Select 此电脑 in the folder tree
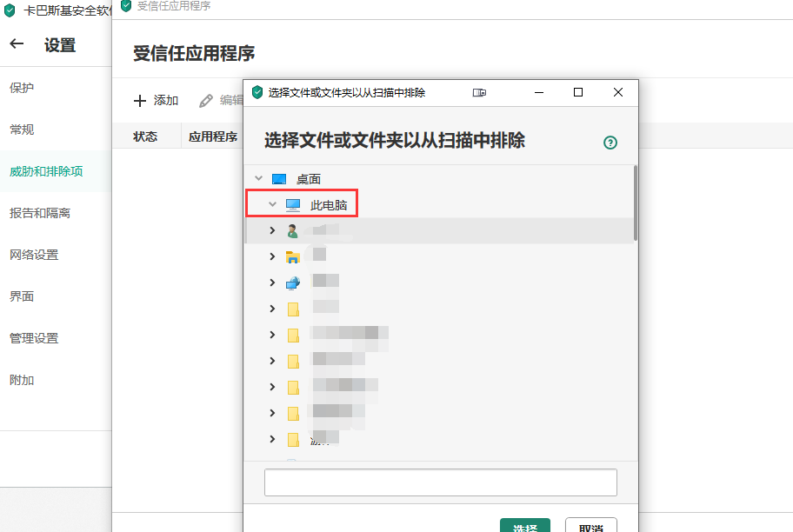793x532 pixels. 329,205
